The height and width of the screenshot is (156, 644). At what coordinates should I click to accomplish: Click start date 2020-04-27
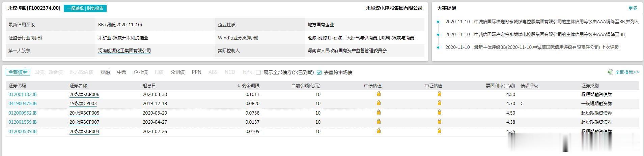pos(155,122)
